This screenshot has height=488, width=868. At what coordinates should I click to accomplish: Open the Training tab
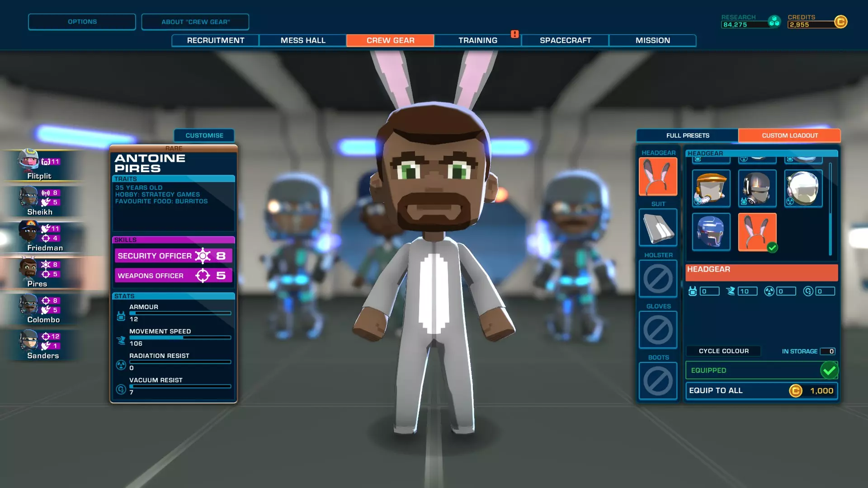(x=477, y=40)
